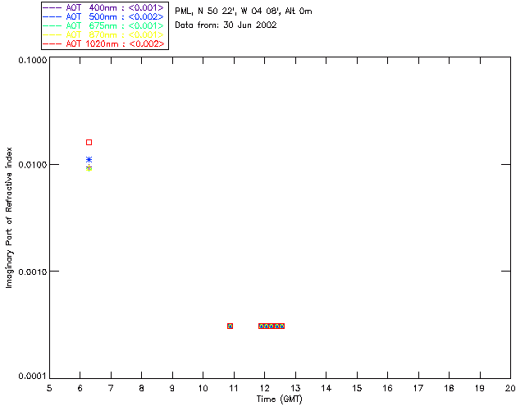The width and height of the screenshot is (525, 420).
Task: Click the 'Imaginary Part of Refractive Index' axis label
Action: [x=9, y=217]
